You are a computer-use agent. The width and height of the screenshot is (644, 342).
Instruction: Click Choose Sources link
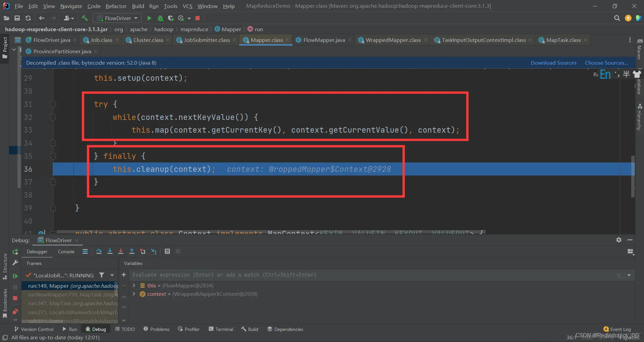point(606,63)
